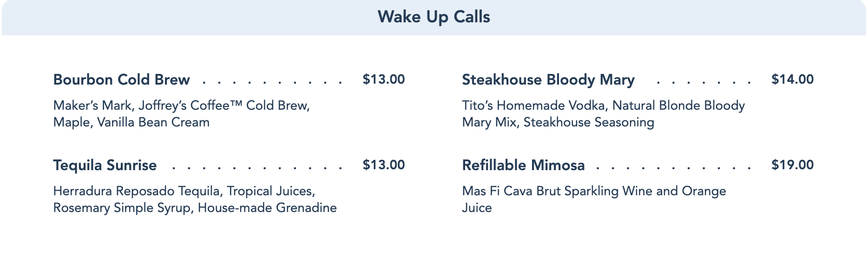Click the Herradura Reposado Tequila description line

click(184, 191)
